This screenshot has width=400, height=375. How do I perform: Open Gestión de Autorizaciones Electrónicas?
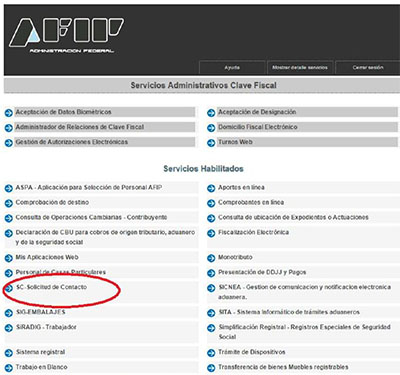click(72, 142)
